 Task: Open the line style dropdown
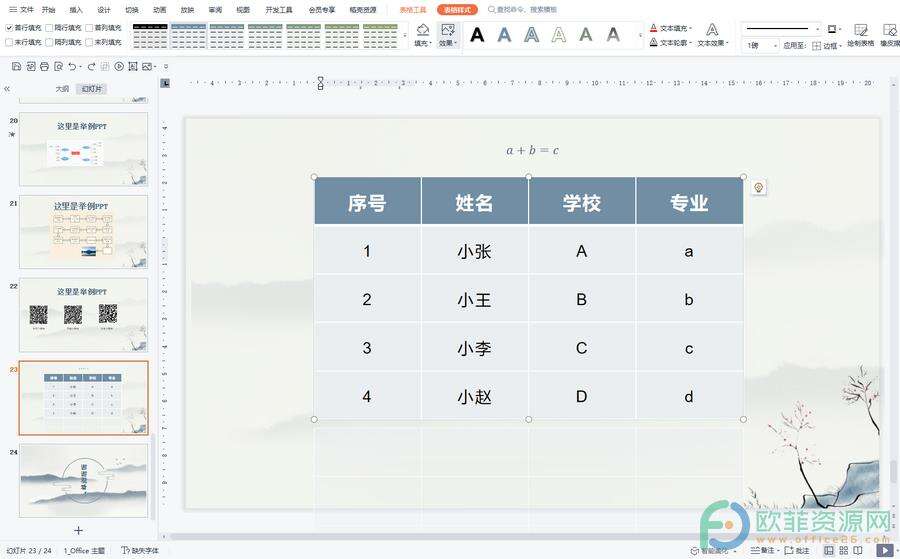coord(817,28)
